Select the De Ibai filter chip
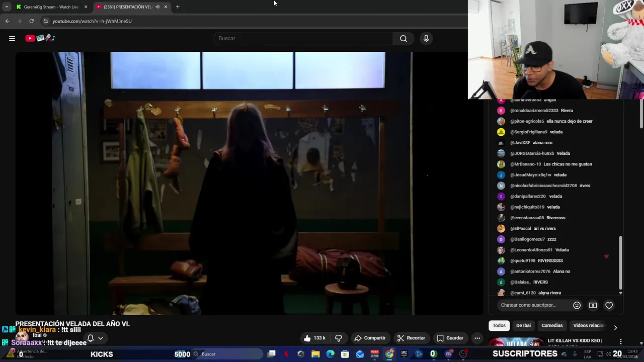The height and width of the screenshot is (362, 644). click(x=523, y=325)
